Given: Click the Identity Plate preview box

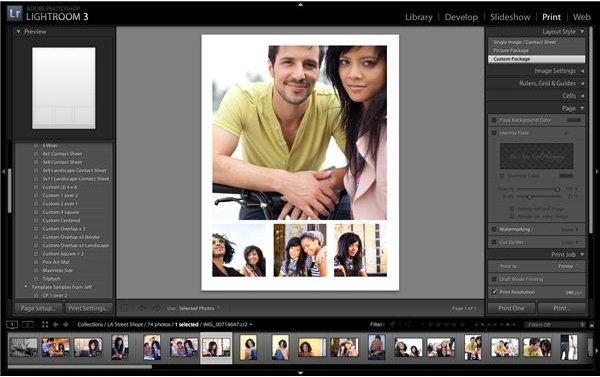Looking at the screenshot, I should (536, 156).
